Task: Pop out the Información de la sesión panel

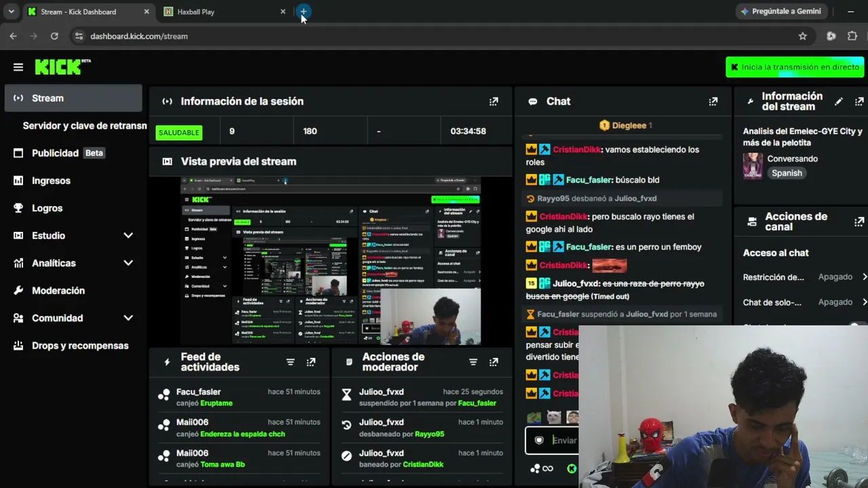Action: point(494,101)
